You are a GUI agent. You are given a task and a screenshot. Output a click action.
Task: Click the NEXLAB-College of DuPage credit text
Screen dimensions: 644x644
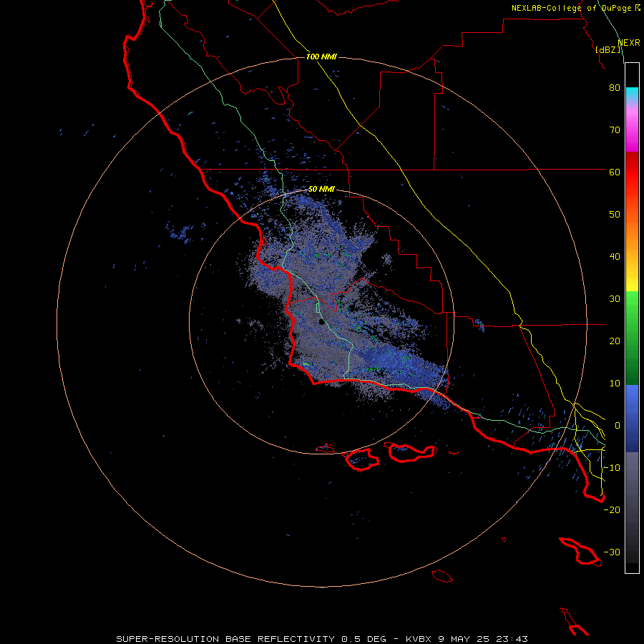(x=571, y=8)
